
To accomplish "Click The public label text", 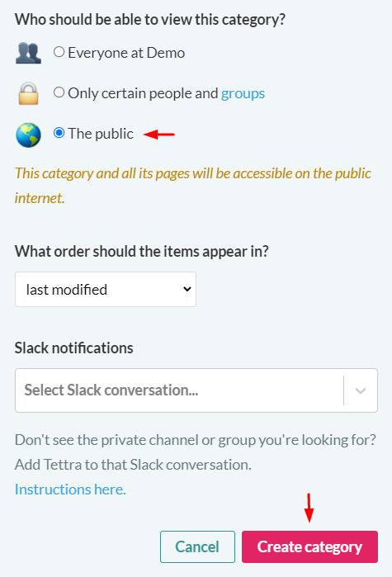I will point(101,134).
